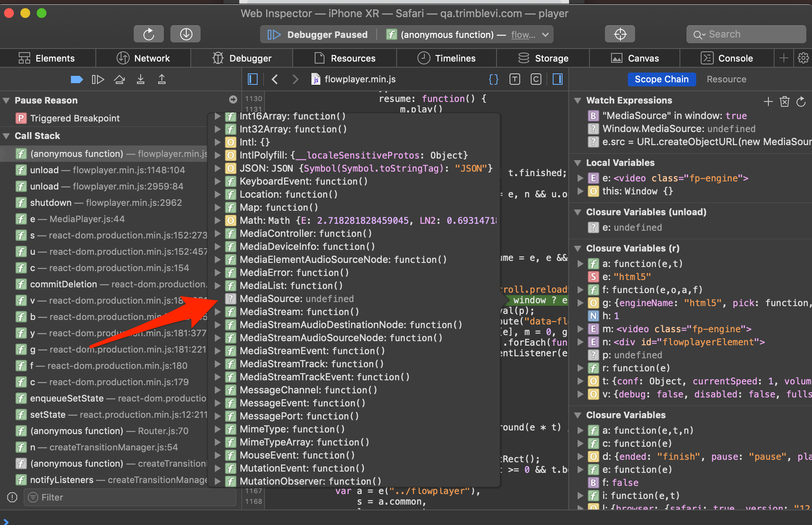Click the step-out debugger icon
Viewport: 812px width, 525px height.
click(161, 79)
